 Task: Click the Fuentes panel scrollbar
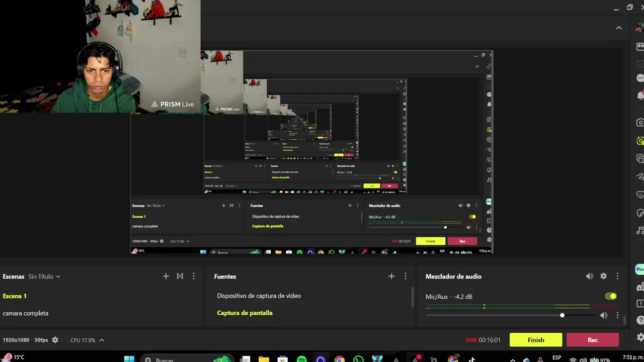click(x=412, y=297)
